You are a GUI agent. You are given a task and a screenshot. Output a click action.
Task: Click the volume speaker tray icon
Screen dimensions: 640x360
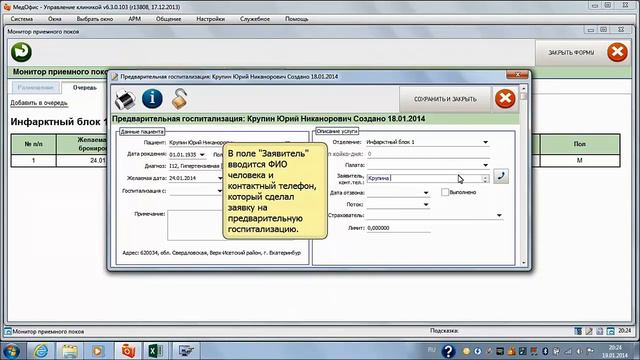[579, 351]
